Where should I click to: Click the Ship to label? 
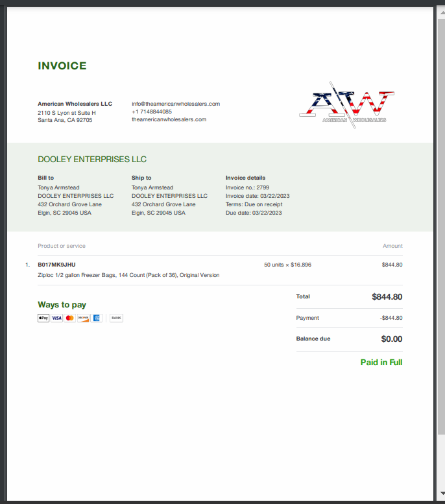pyautogui.click(x=141, y=178)
